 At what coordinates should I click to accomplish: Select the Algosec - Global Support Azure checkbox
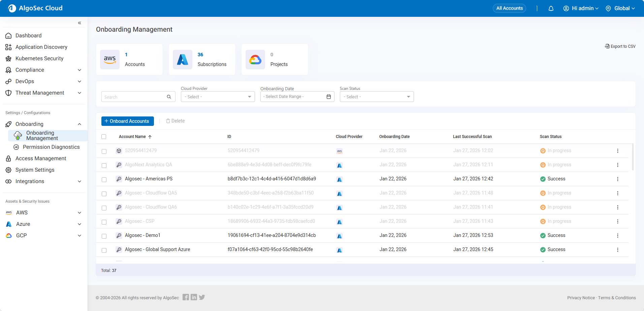(104, 250)
